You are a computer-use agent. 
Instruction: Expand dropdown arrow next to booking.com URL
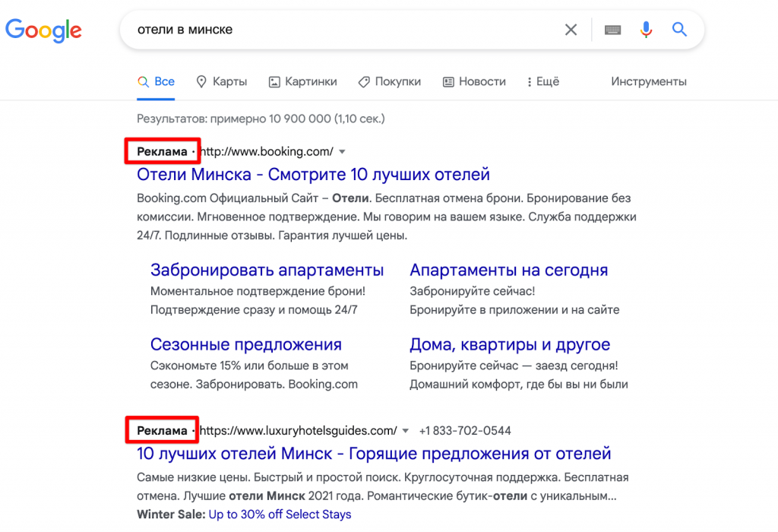point(342,151)
